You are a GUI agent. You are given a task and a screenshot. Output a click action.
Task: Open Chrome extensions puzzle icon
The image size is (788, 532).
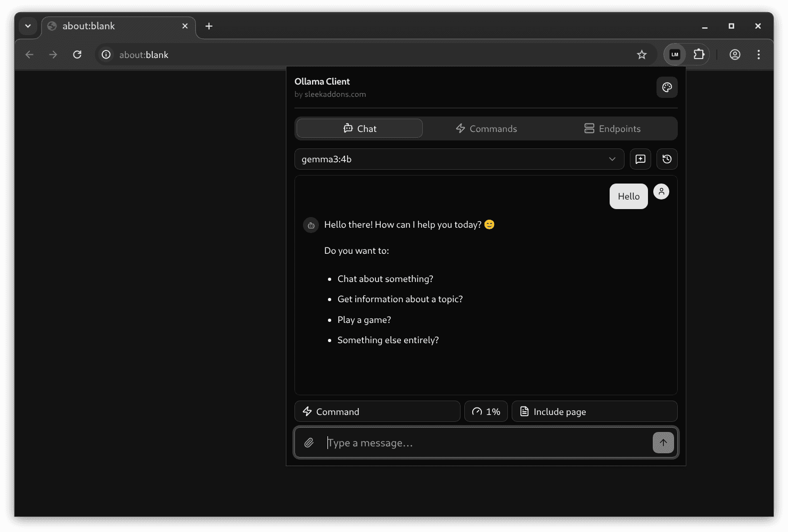[699, 54]
